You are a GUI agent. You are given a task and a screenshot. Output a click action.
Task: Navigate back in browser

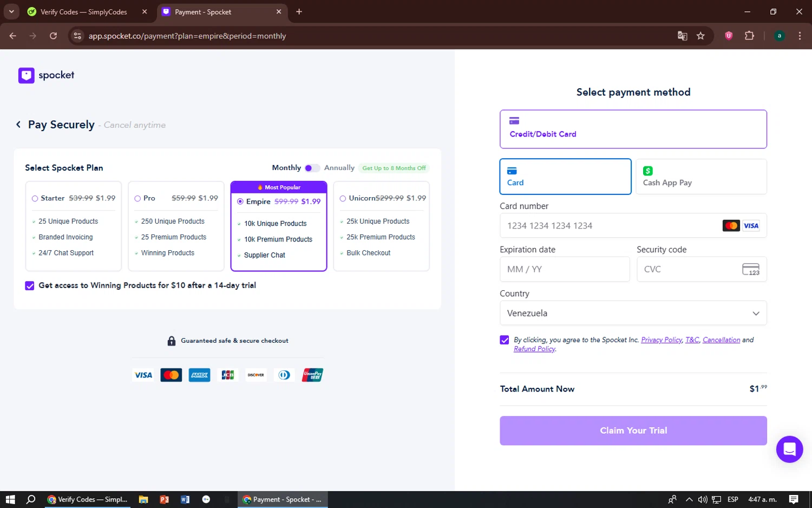13,36
